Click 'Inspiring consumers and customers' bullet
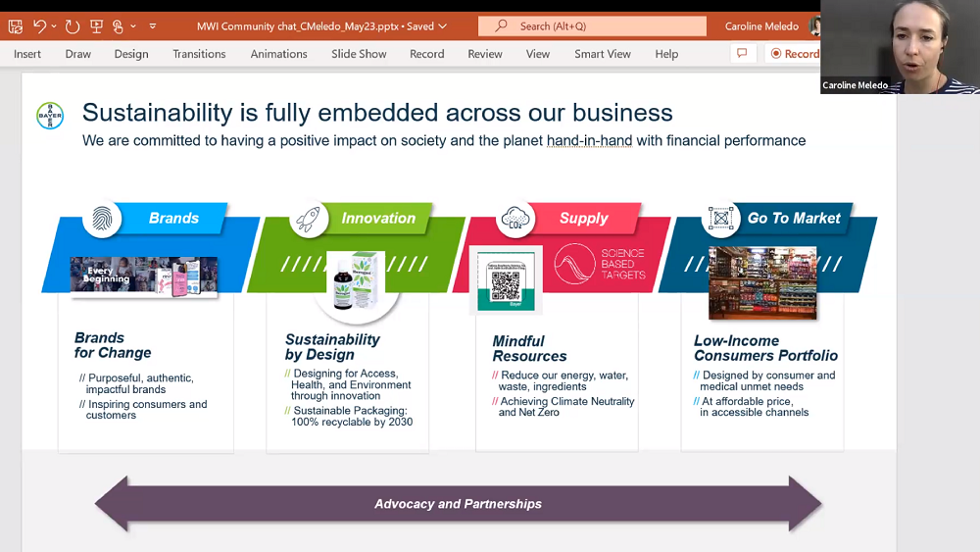The height and width of the screenshot is (552, 980). 143,410
